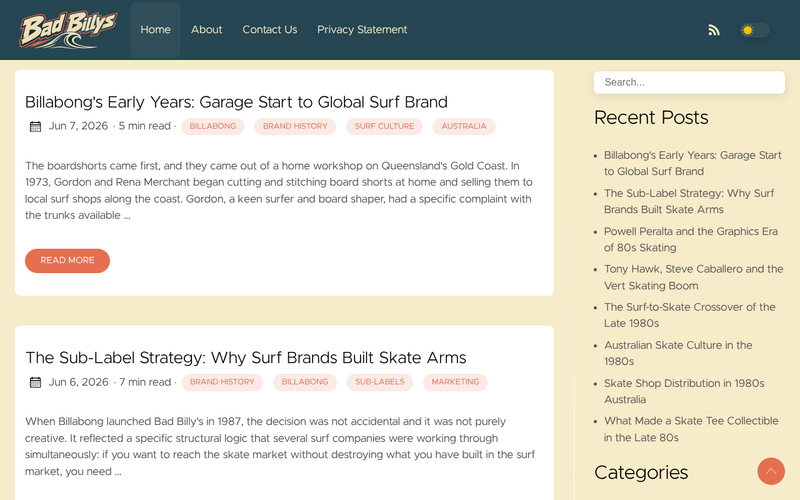Image resolution: width=800 pixels, height=500 pixels.
Task: Click the calendar icon beside Jun 7, 2026
Action: 35,127
